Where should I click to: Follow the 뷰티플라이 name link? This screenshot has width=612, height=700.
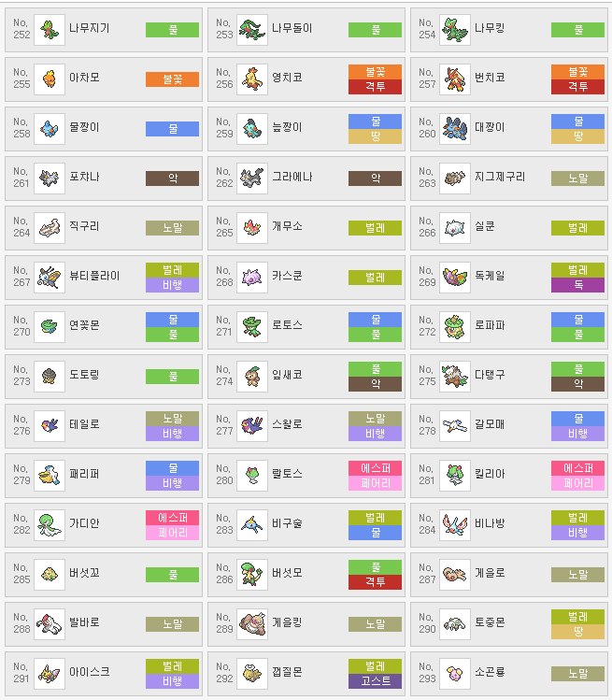point(94,277)
